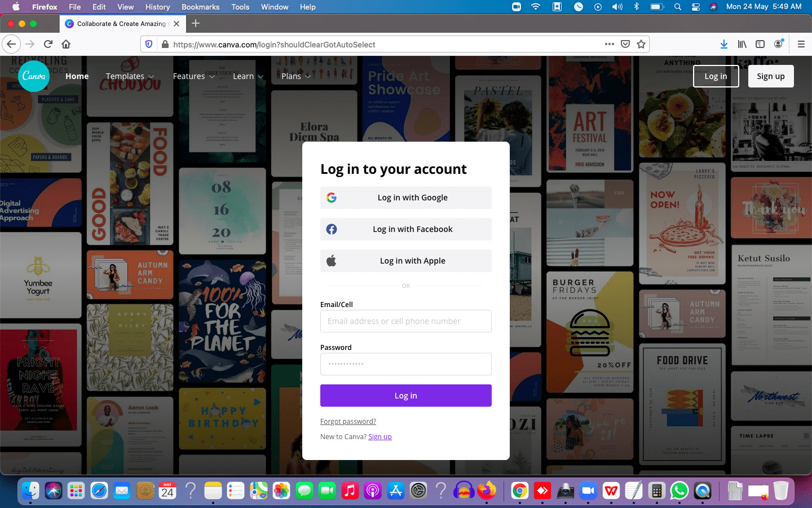
Task: Expand the Templates dropdown
Action: coord(129,76)
